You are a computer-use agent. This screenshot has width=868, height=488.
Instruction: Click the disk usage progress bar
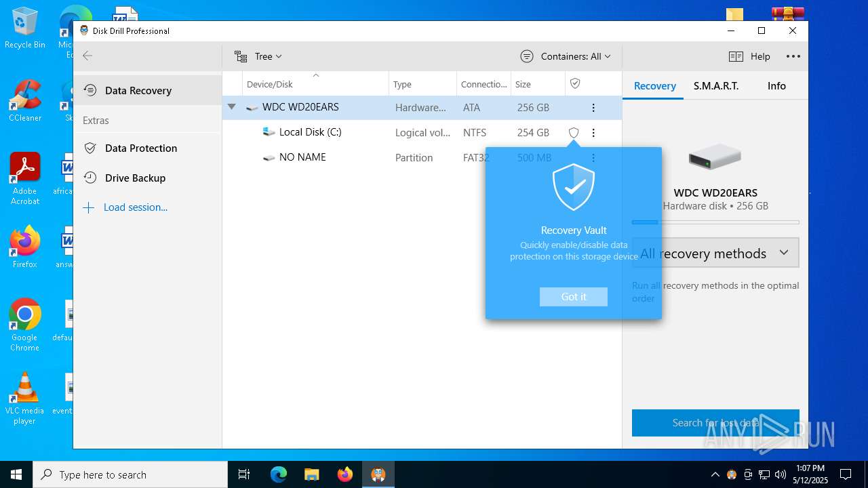pos(715,222)
